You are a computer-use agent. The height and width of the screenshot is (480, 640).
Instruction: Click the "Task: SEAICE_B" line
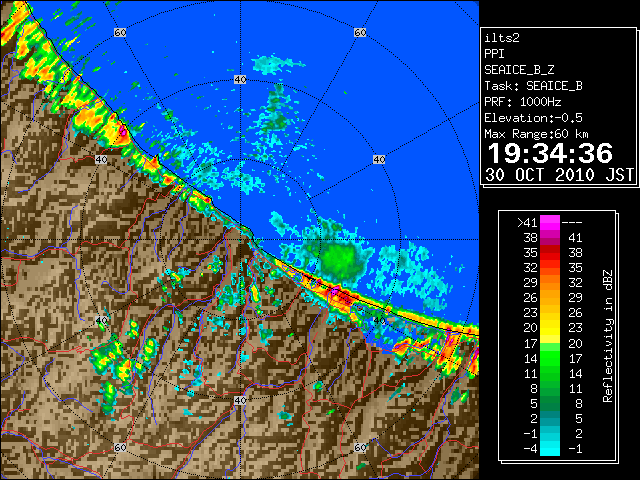coord(533,86)
